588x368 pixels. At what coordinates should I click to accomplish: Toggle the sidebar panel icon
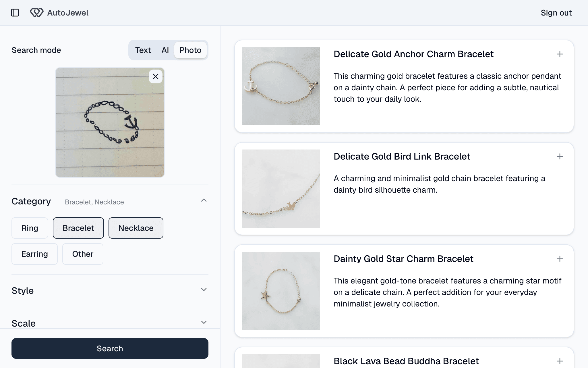(15, 13)
